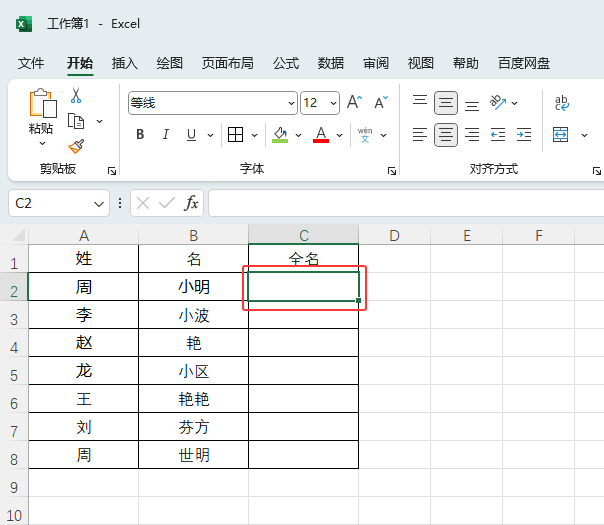
Task: Expand the paste options arrow
Action: [x=42, y=144]
